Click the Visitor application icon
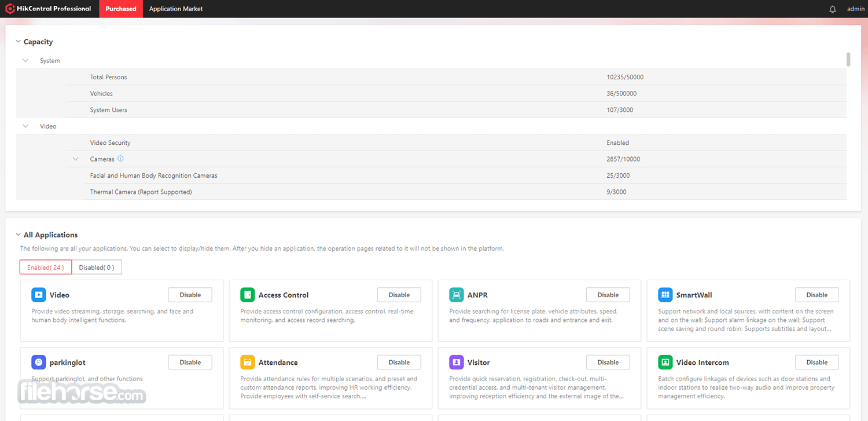This screenshot has width=868, height=421. [457, 363]
